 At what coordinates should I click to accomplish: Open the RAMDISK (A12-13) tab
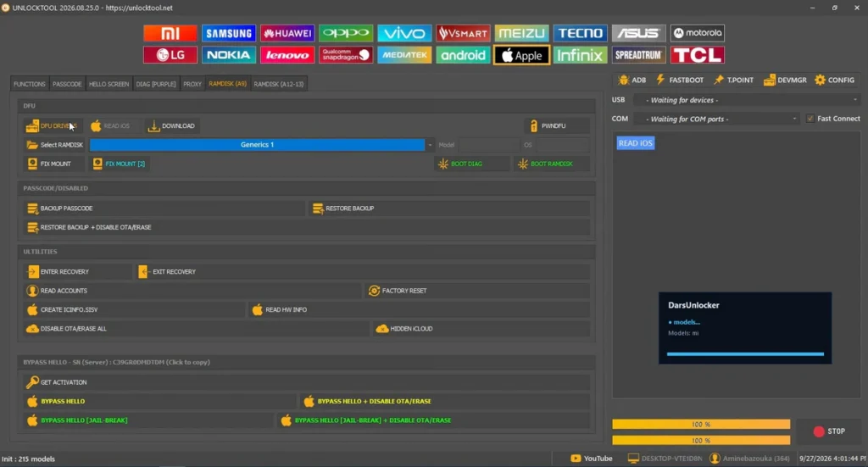click(278, 84)
